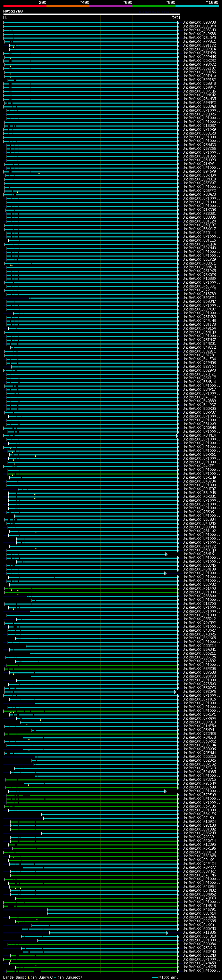Select hit UniRef100_Q862M9

[x=199, y=834]
